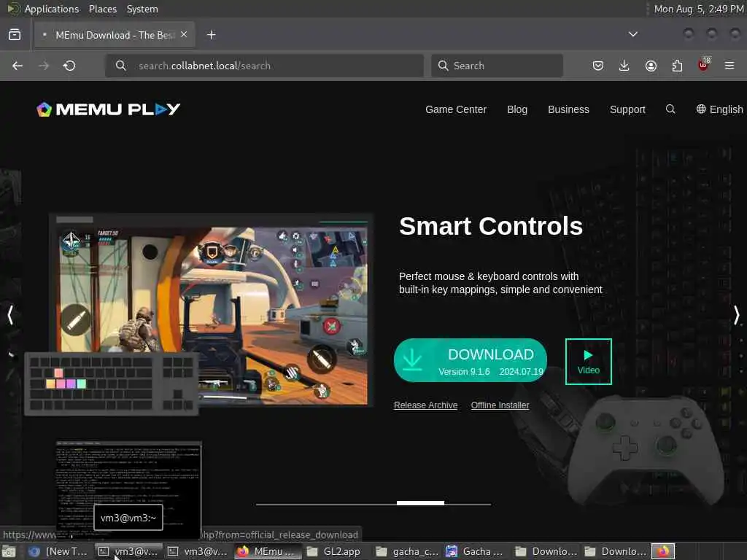
Task: Open the System menu
Action: (x=142, y=9)
